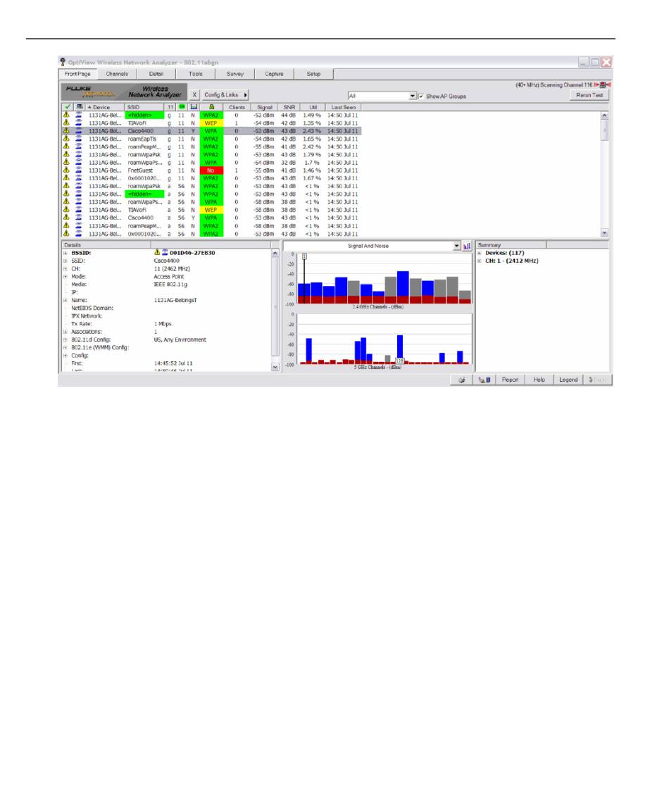
Task: Open Help from the bottom bar
Action: (x=539, y=380)
